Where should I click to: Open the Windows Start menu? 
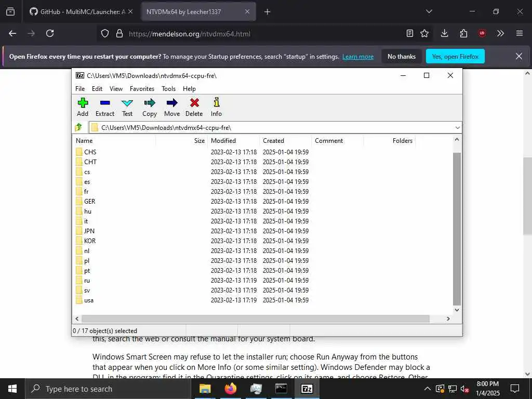click(x=12, y=389)
